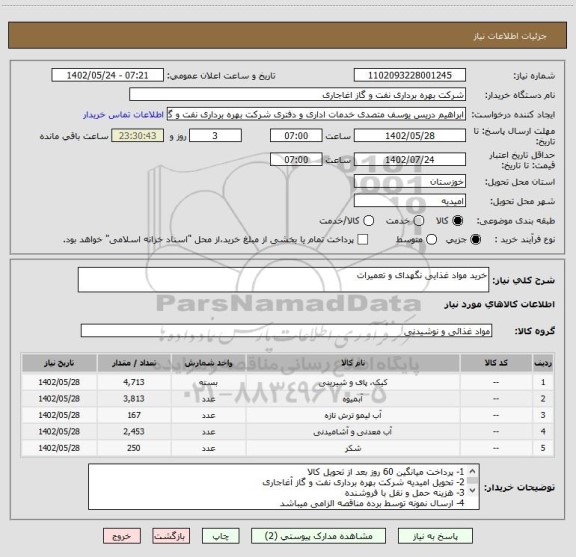576x557 pixels.
Task: Click quantity cell 4,713
Action: point(134,382)
